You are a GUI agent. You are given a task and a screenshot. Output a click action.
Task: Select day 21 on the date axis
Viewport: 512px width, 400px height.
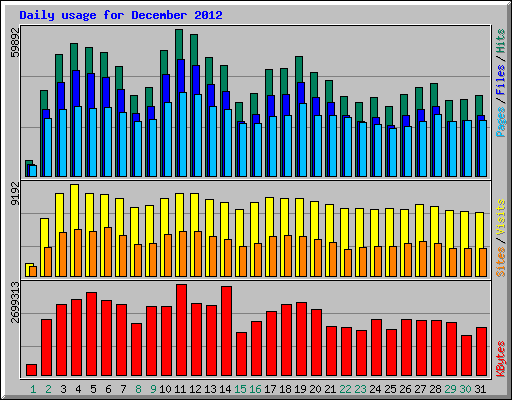pos(330,389)
